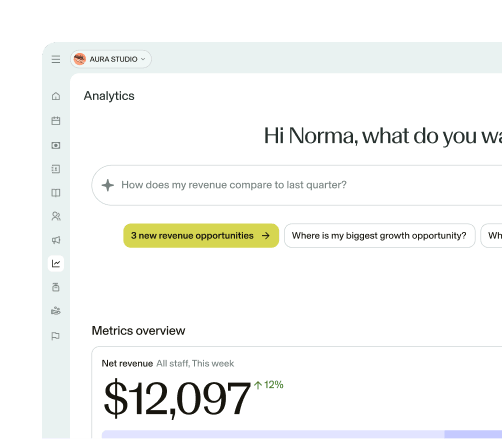Open the products bottle sidebar icon
Viewport: 502px width, 439px height.
click(56, 287)
